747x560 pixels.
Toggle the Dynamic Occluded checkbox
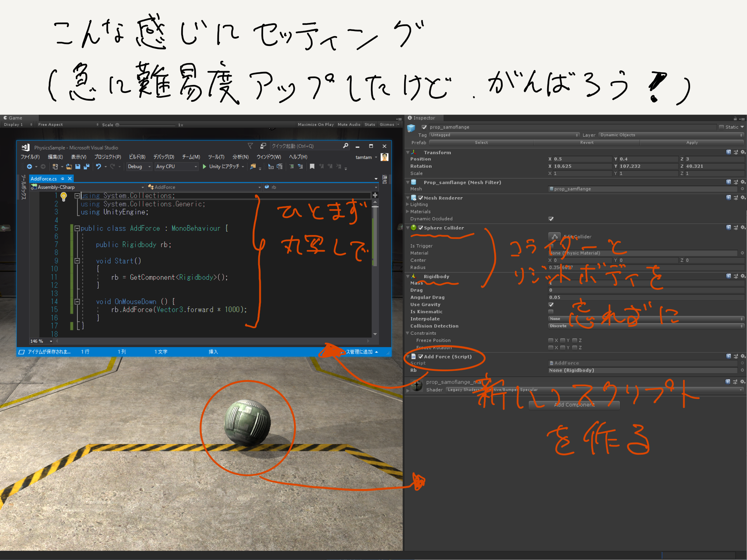click(551, 219)
